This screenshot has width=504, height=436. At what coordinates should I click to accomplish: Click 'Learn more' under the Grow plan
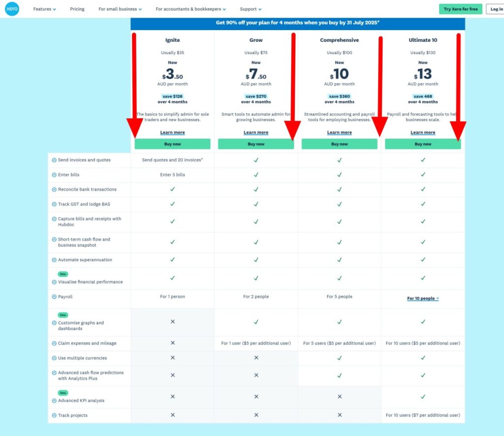[256, 133]
